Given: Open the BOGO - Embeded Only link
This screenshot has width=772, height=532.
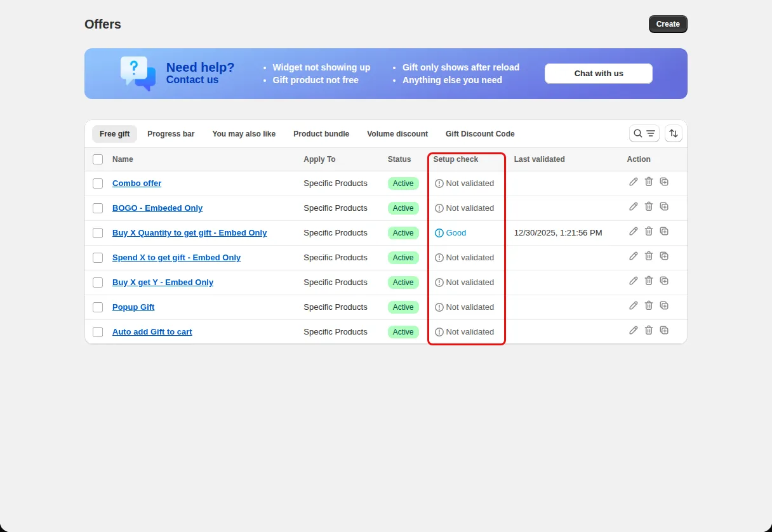Looking at the screenshot, I should pyautogui.click(x=157, y=208).
